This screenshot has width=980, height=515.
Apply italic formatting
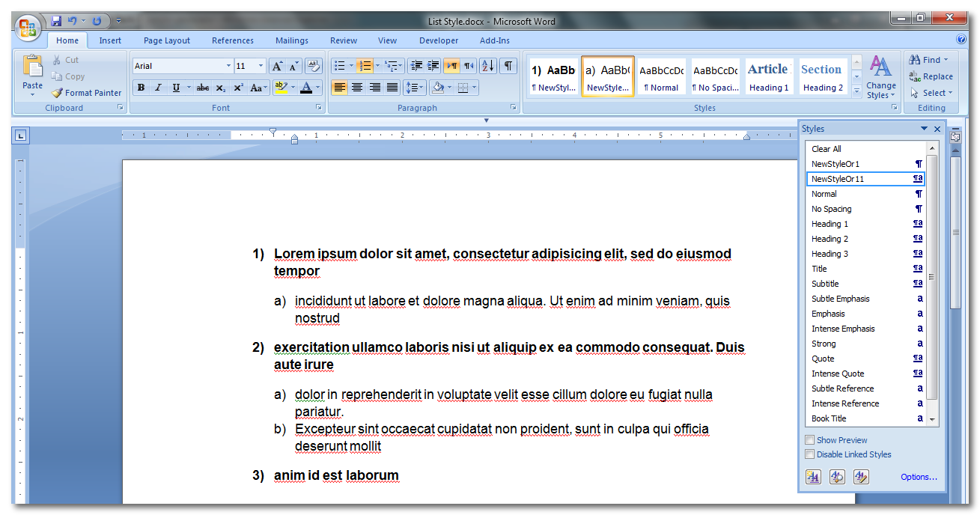158,88
